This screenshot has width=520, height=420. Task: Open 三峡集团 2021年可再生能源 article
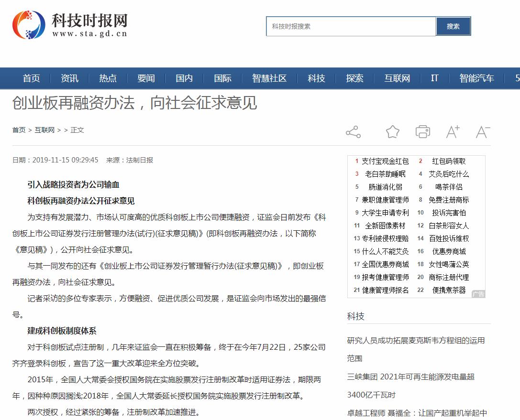coord(410,386)
